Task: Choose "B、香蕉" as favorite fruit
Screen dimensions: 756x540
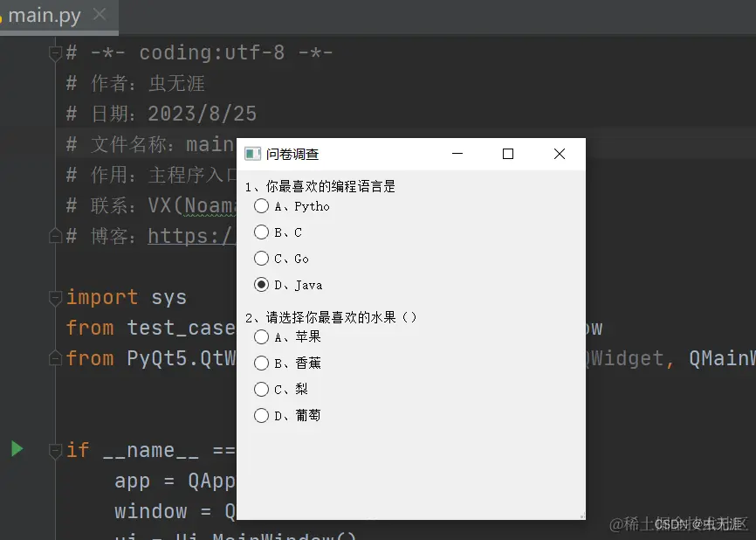Action: [262, 363]
